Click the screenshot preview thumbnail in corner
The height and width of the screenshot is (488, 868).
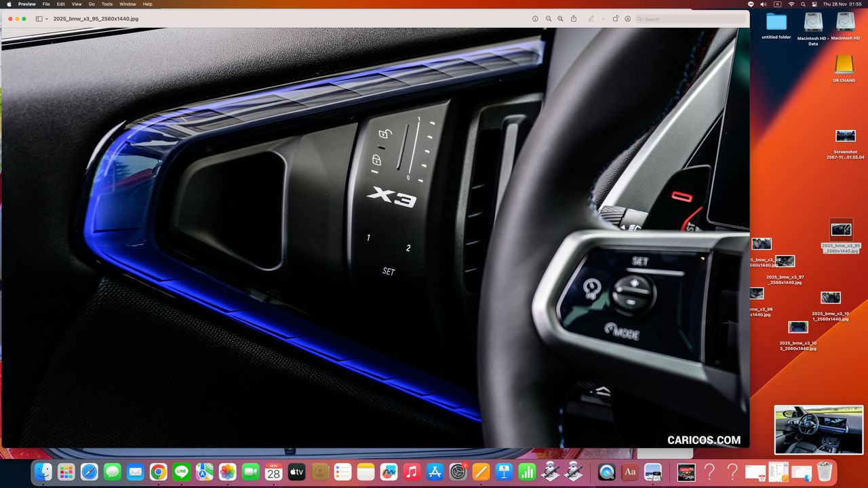point(818,430)
